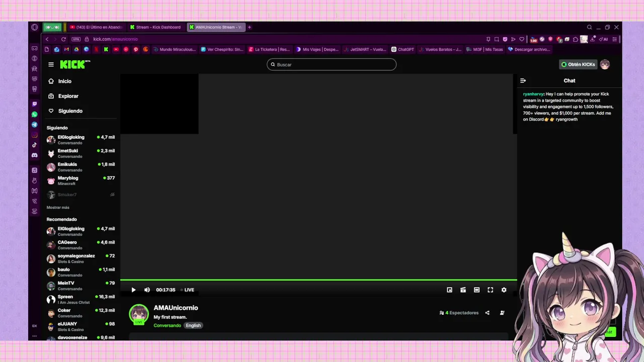Collapse the chat panel
This screenshot has height=362, width=644.
[x=523, y=80]
